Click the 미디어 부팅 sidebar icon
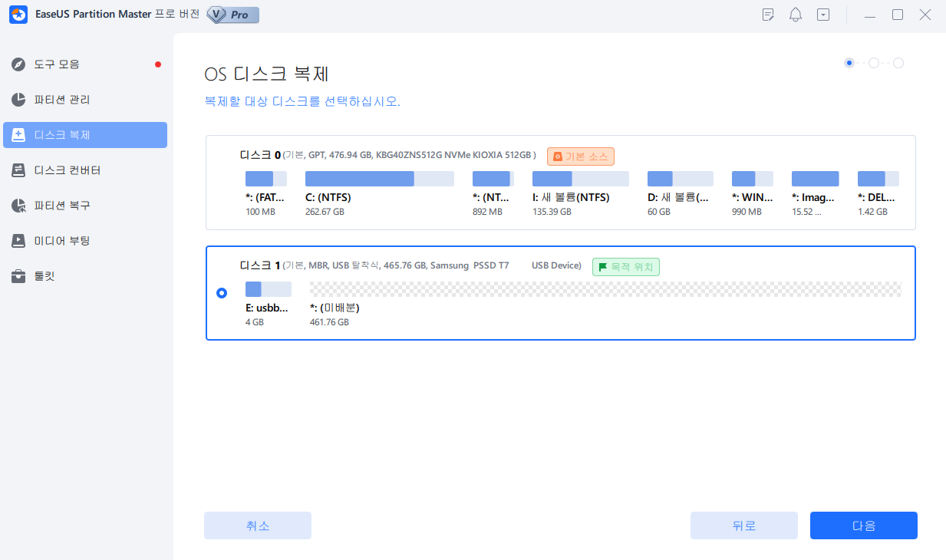Screen dimensions: 946x560 click(x=18, y=241)
